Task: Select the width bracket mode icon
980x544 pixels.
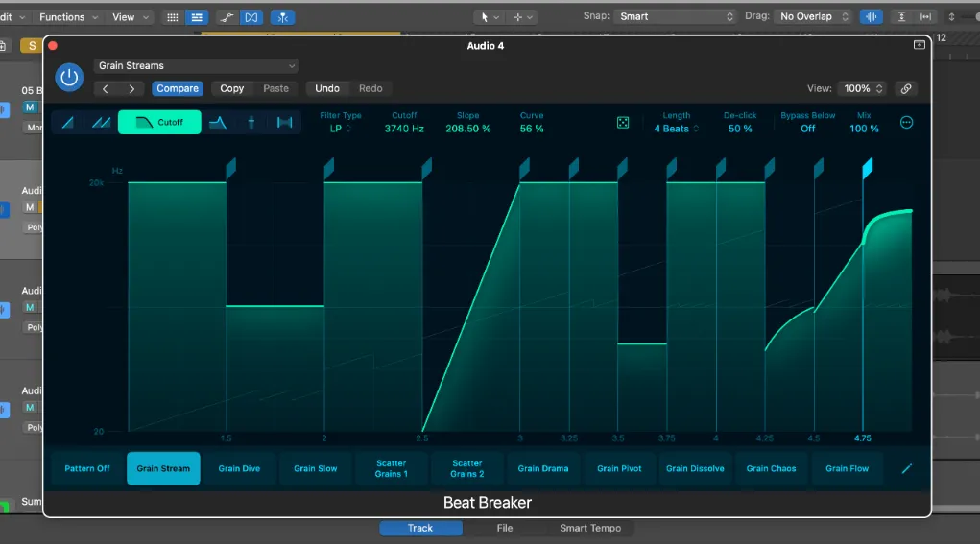Action: [x=284, y=123]
